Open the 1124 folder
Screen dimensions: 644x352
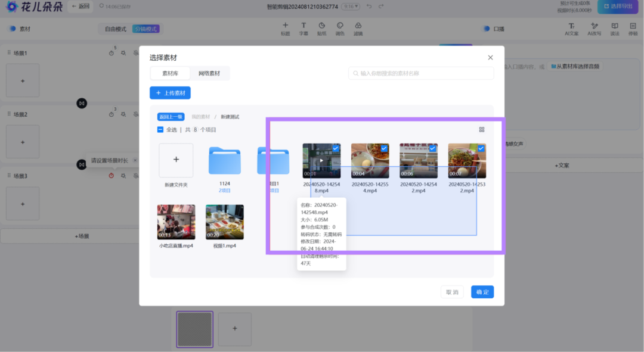pyautogui.click(x=225, y=161)
